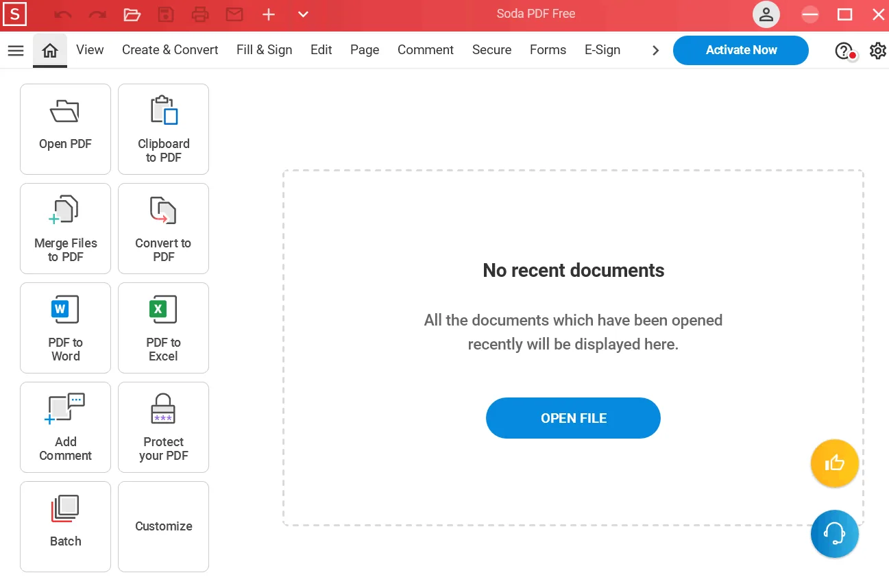Image resolution: width=889 pixels, height=588 pixels.
Task: Click the Clipboard to PDF tile
Action: coord(163,129)
